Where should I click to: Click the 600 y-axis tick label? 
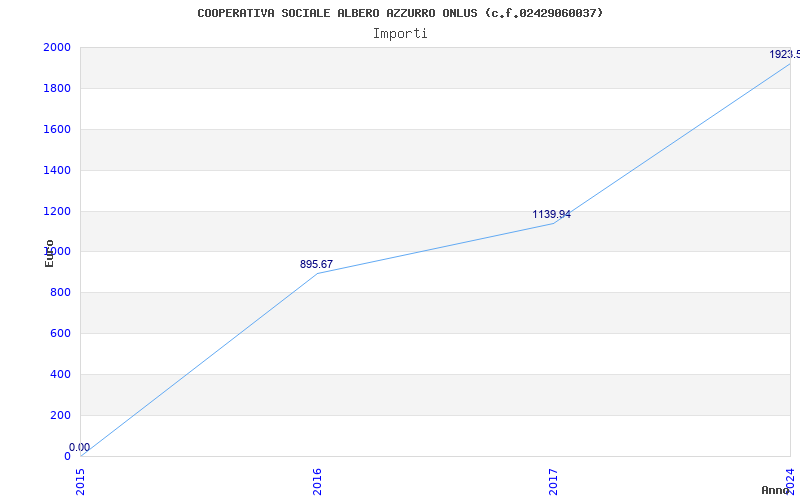(x=60, y=334)
